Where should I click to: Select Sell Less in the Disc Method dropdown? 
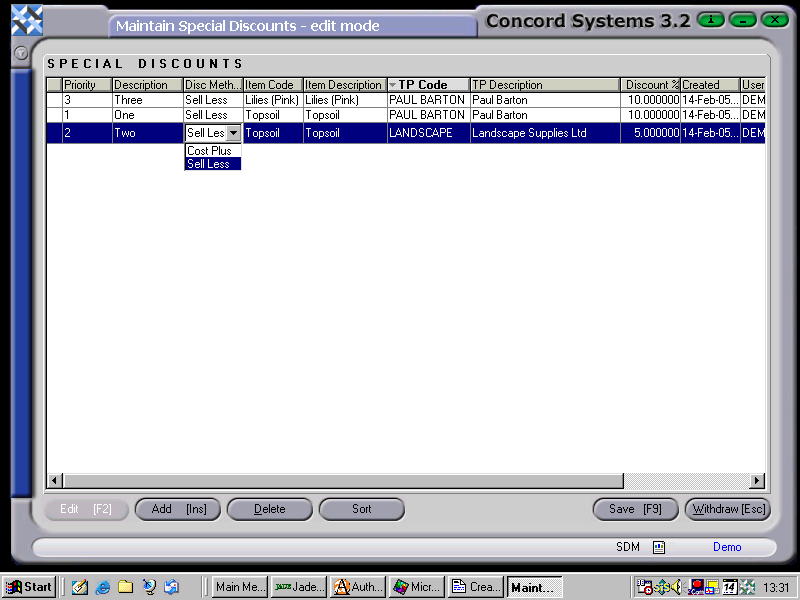209,164
